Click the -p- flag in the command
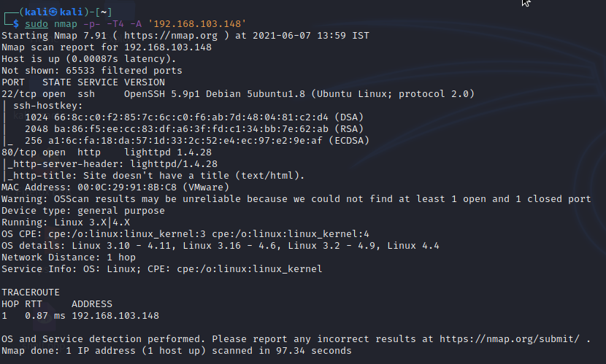Image resolution: width=606 pixels, height=364 pixels. pyautogui.click(x=91, y=24)
